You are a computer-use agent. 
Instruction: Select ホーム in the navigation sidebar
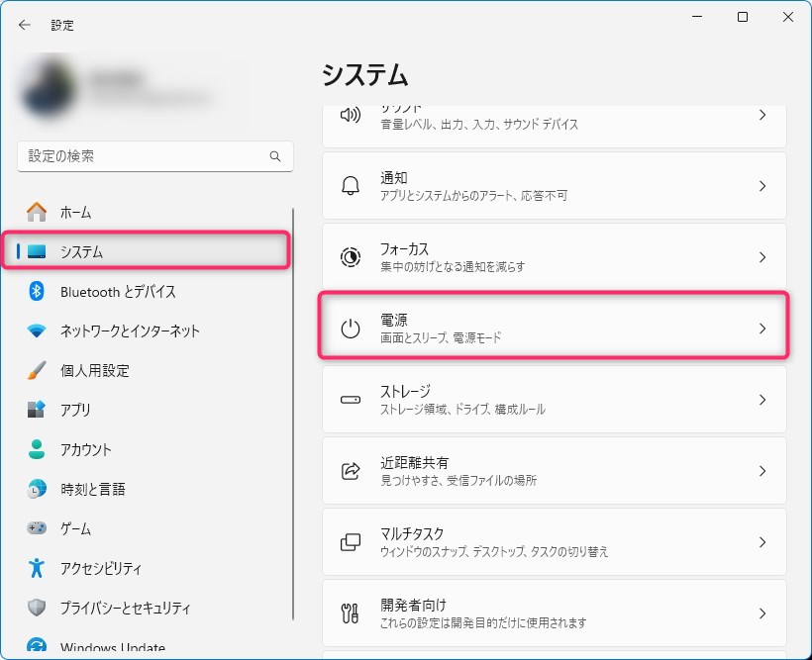tap(75, 212)
